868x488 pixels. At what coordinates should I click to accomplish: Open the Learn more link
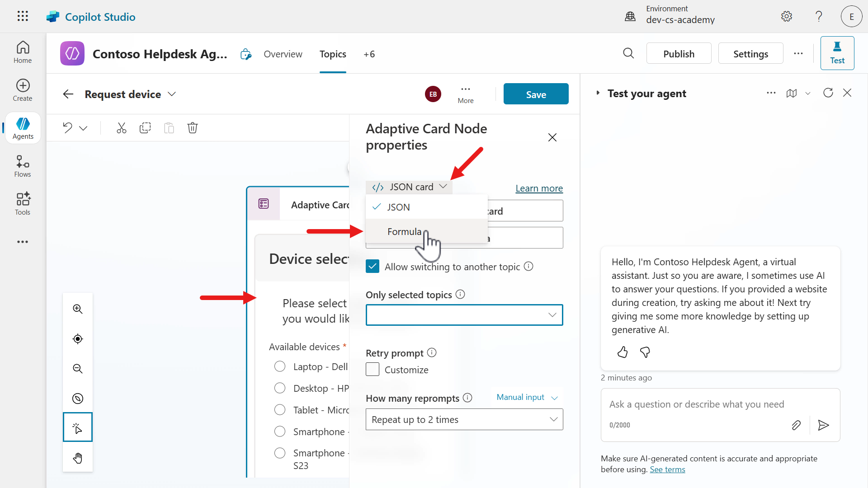[x=539, y=188]
